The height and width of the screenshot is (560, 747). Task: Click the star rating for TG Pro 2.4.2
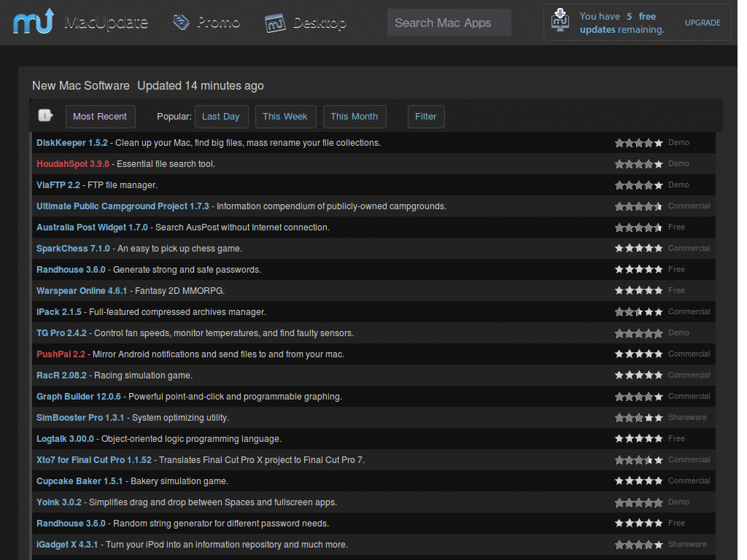(638, 332)
